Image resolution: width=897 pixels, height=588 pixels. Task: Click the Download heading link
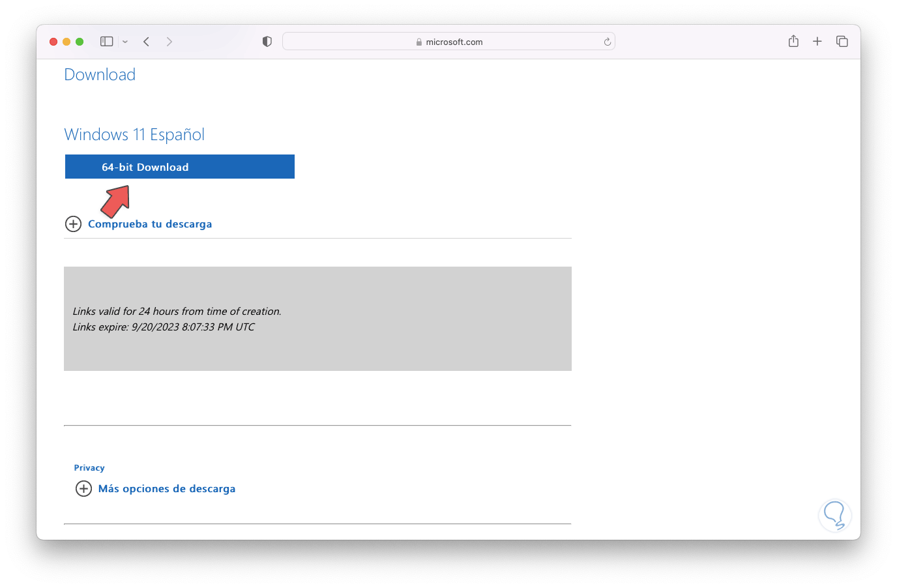pos(100,75)
